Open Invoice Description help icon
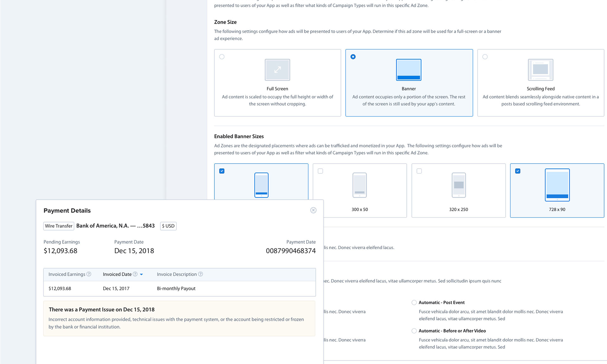The height and width of the screenshot is (364, 607). [201, 274]
